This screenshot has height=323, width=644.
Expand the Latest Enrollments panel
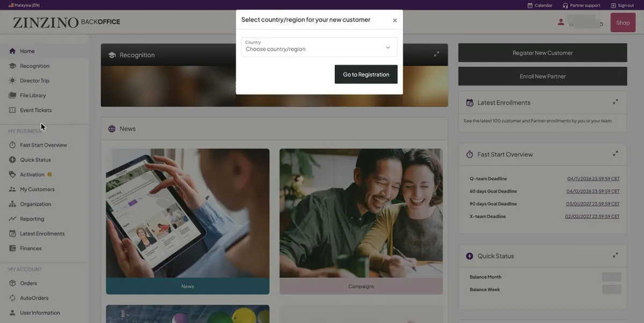pos(616,102)
